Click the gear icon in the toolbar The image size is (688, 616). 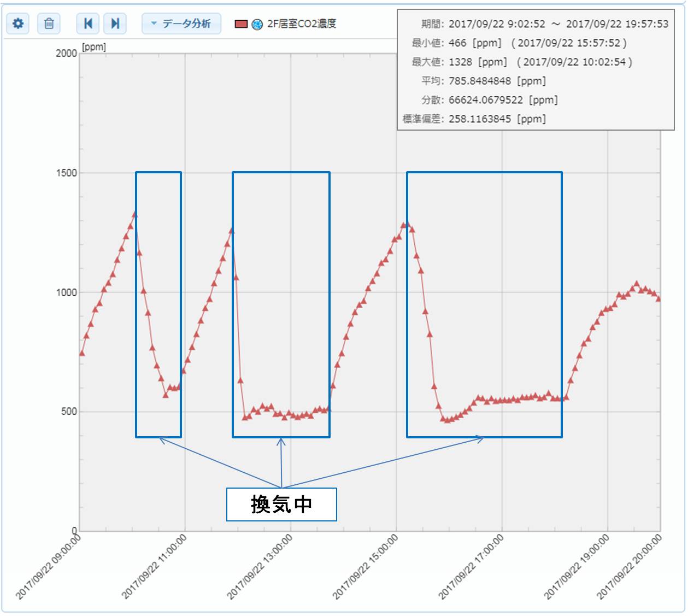(x=18, y=24)
